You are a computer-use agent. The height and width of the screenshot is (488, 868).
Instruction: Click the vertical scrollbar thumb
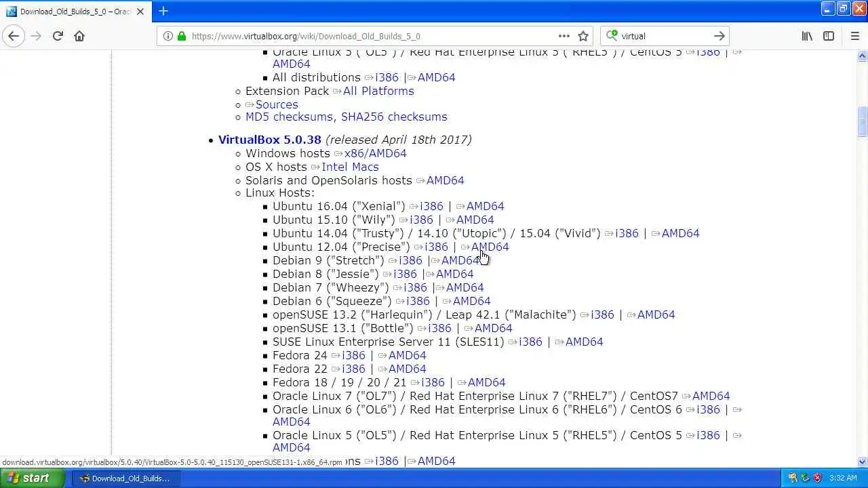tap(862, 122)
